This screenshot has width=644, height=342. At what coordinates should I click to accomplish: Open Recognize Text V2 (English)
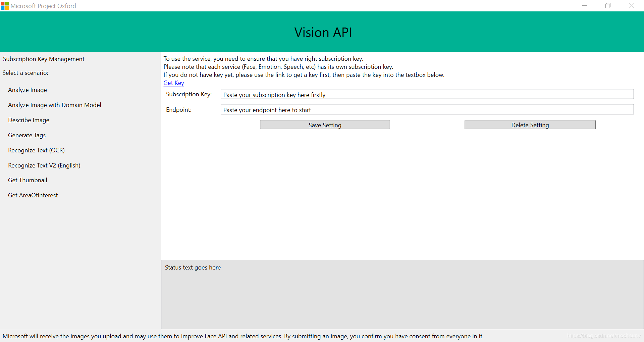pos(44,165)
